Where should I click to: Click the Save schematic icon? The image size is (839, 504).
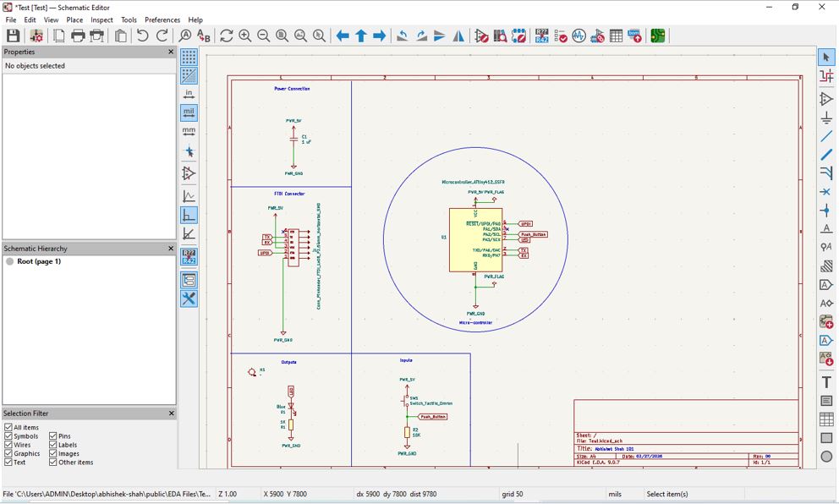click(13, 36)
